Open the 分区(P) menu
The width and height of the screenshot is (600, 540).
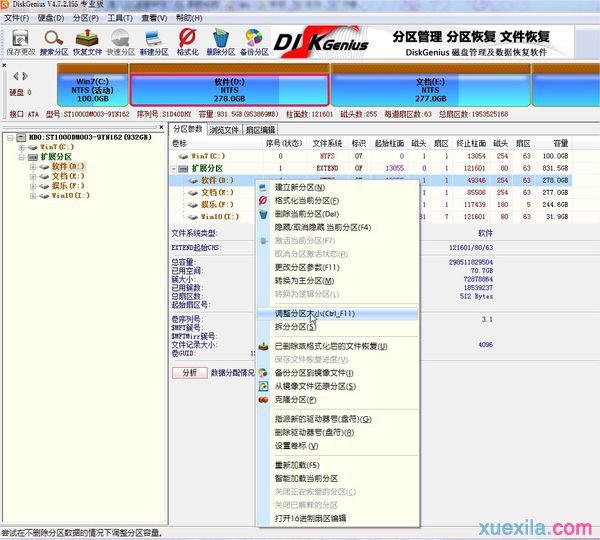pyautogui.click(x=86, y=18)
